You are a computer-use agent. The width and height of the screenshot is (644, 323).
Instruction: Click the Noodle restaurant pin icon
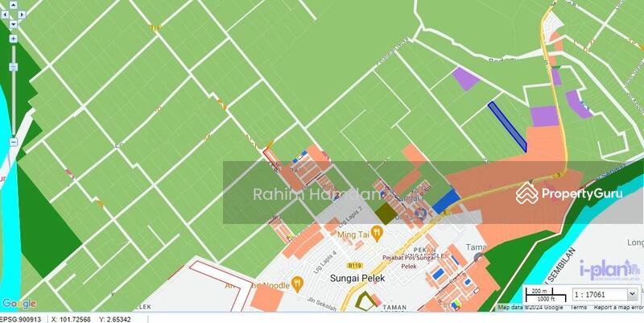[297, 283]
